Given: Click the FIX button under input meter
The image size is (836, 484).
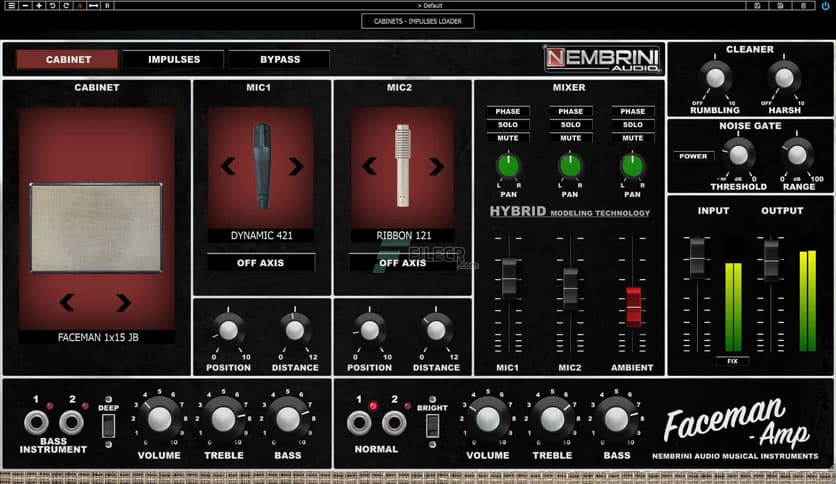Looking at the screenshot, I should tap(732, 361).
